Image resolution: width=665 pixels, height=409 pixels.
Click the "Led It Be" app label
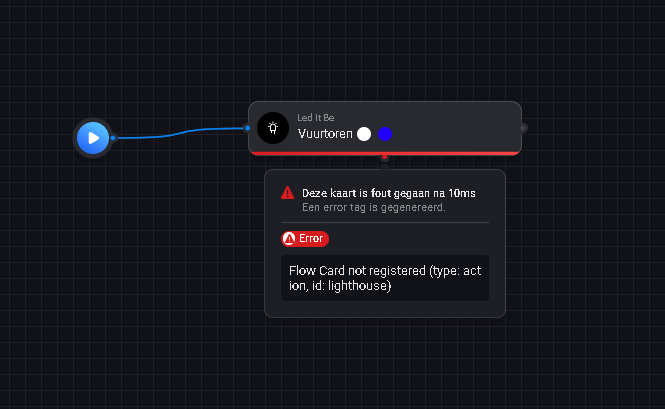316,118
